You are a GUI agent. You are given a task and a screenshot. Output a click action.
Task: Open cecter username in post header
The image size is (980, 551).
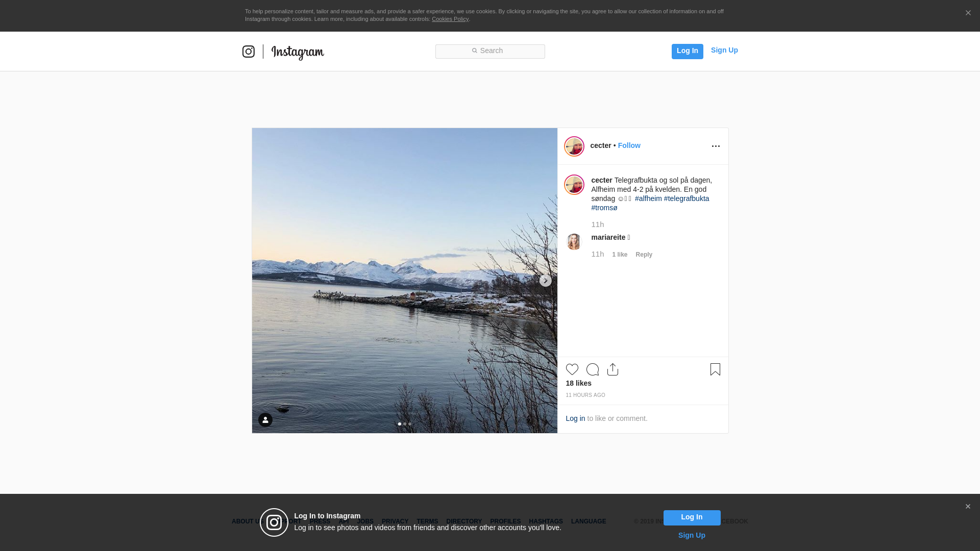[601, 145]
